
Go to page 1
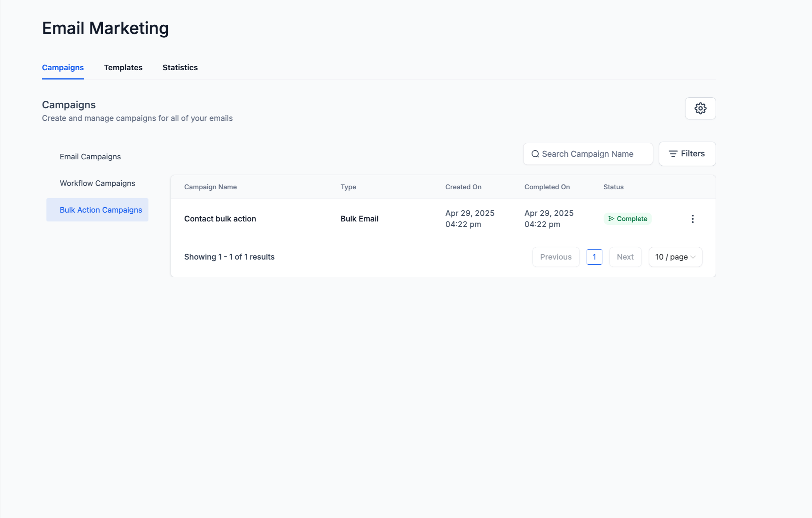pyautogui.click(x=594, y=257)
